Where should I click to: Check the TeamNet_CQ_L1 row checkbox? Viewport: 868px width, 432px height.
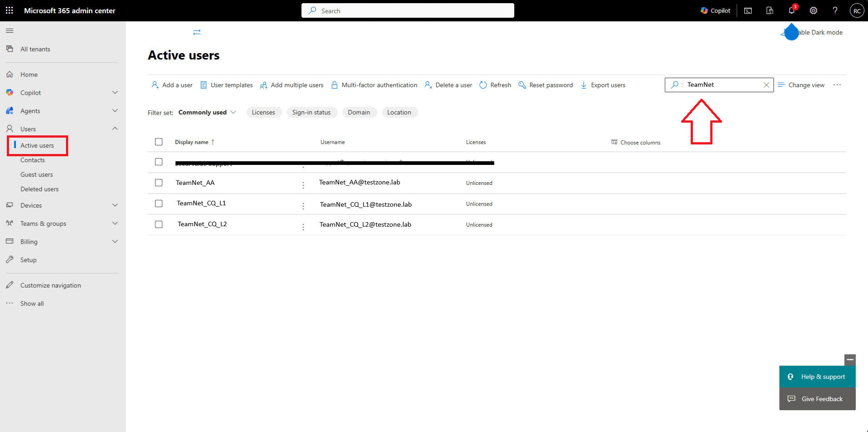pos(159,204)
